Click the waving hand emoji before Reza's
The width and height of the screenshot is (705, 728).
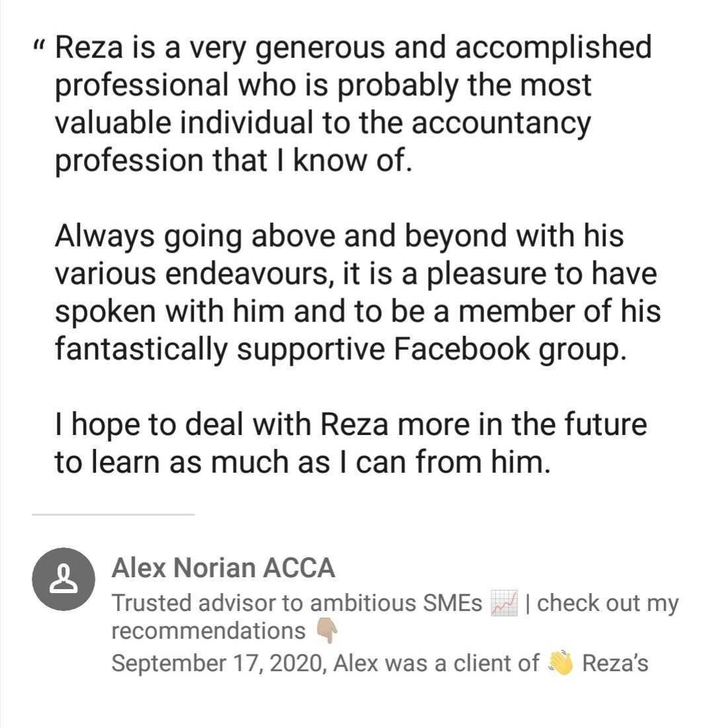(560, 663)
